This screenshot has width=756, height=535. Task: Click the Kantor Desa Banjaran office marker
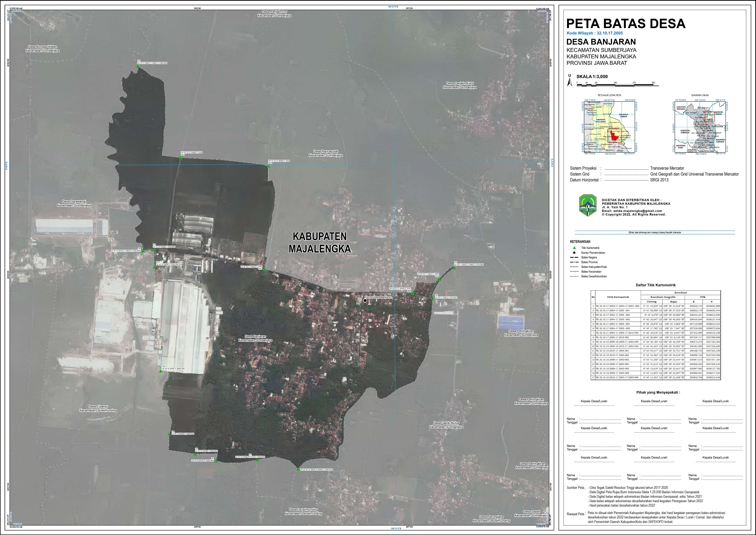click(x=365, y=301)
